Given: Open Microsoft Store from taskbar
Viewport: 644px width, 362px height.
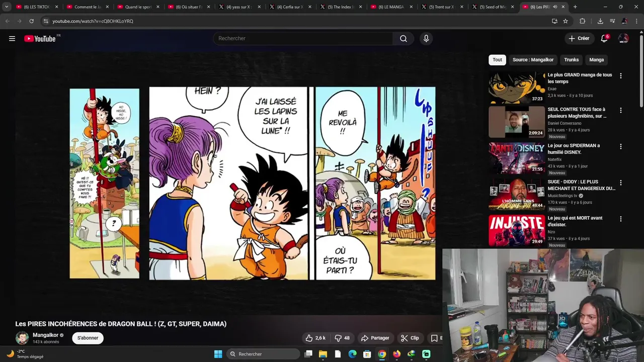Looking at the screenshot, I should pos(367,354).
